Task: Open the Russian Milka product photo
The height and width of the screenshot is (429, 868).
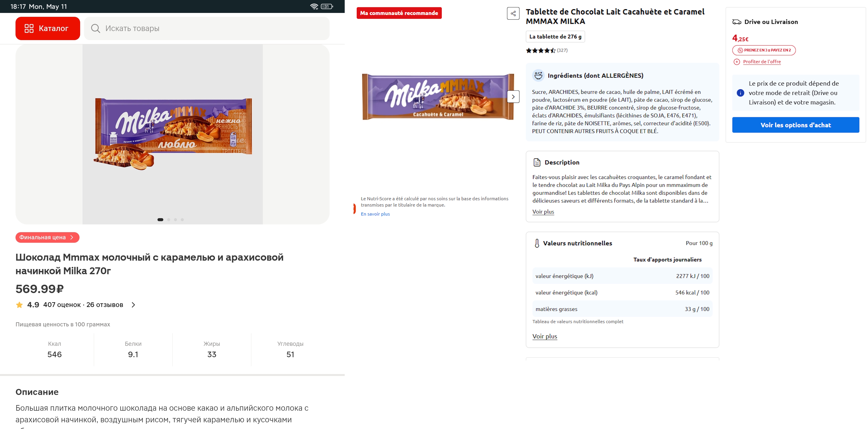Action: pos(173,134)
